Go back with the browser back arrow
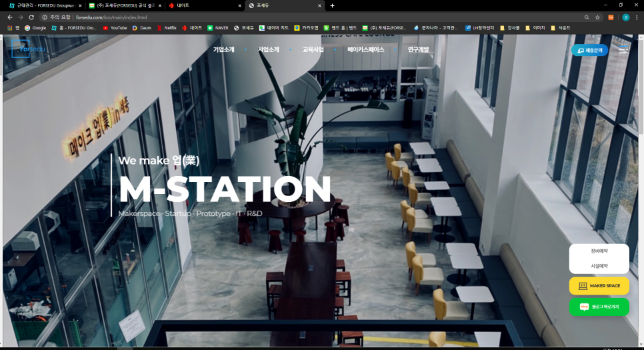The image size is (644, 350). click(x=10, y=17)
